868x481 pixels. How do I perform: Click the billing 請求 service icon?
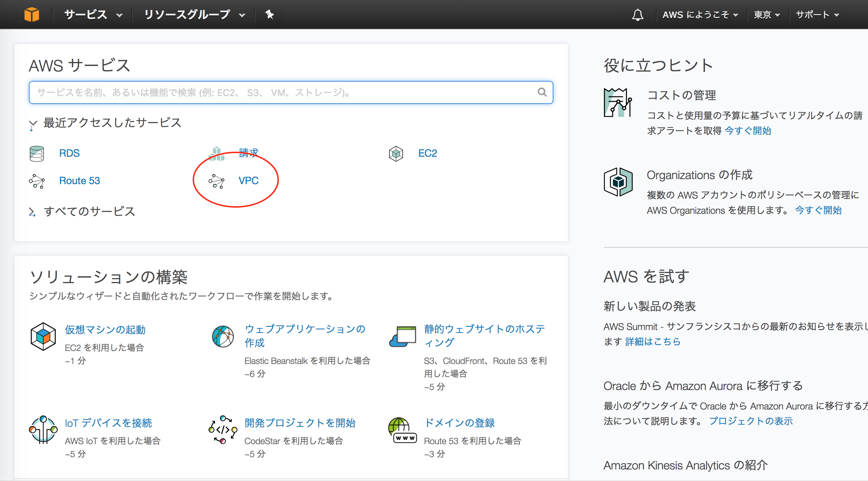click(x=216, y=153)
